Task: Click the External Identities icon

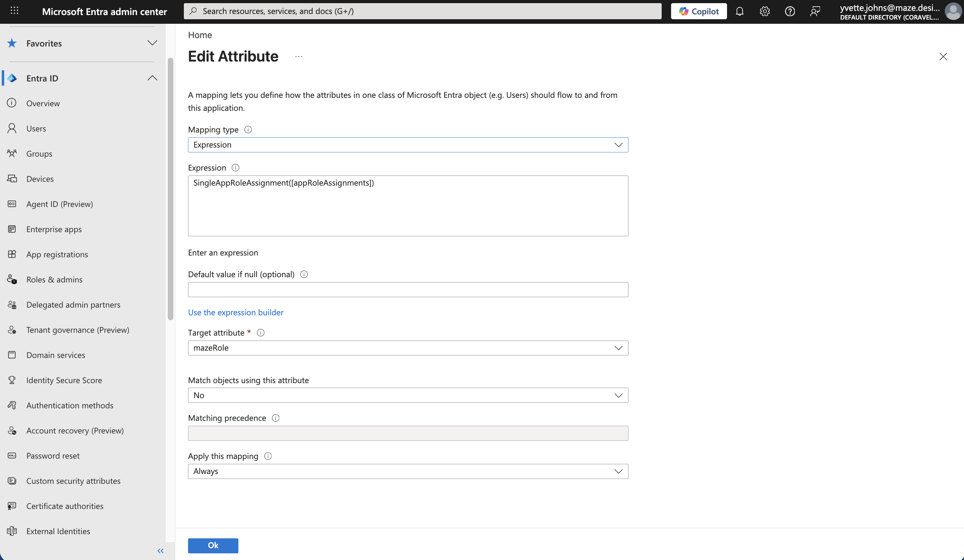Action: coord(12,531)
